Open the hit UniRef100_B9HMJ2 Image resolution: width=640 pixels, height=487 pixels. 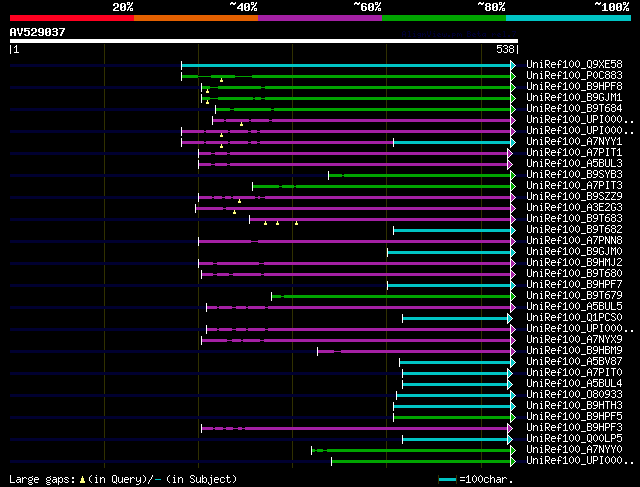pos(574,262)
